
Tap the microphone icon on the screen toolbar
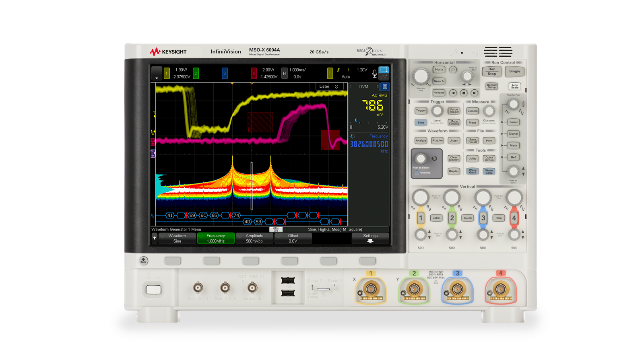[x=374, y=74]
